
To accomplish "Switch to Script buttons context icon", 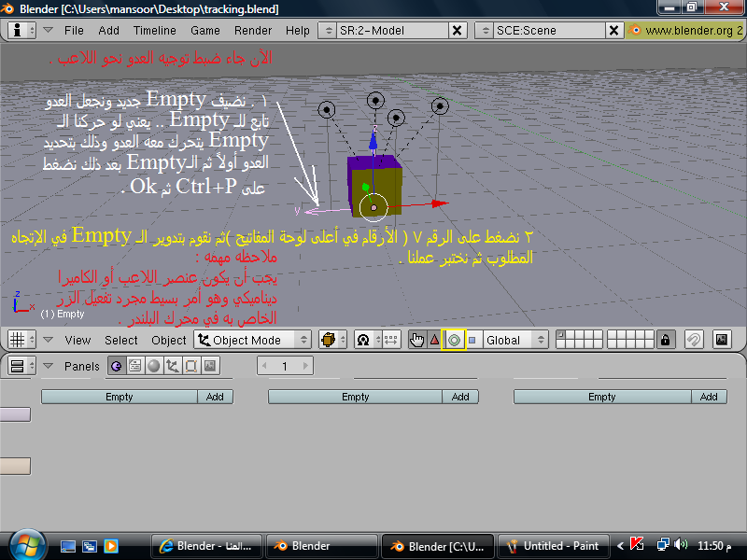I will click(135, 366).
